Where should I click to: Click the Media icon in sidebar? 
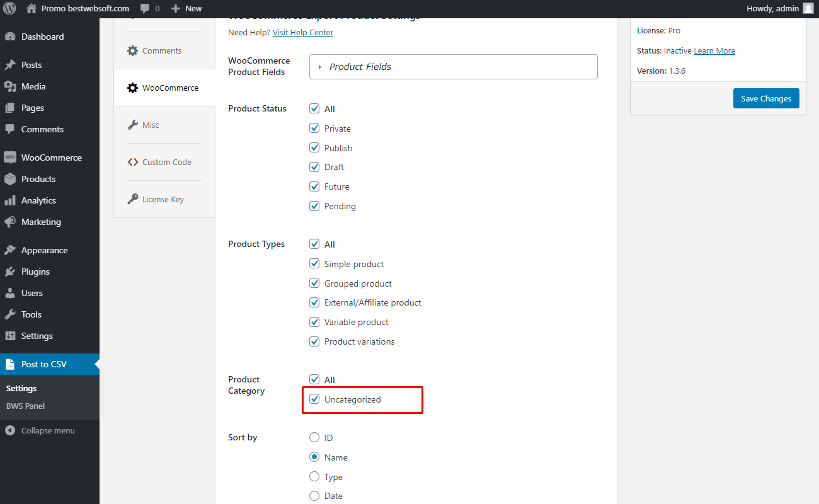tap(10, 86)
